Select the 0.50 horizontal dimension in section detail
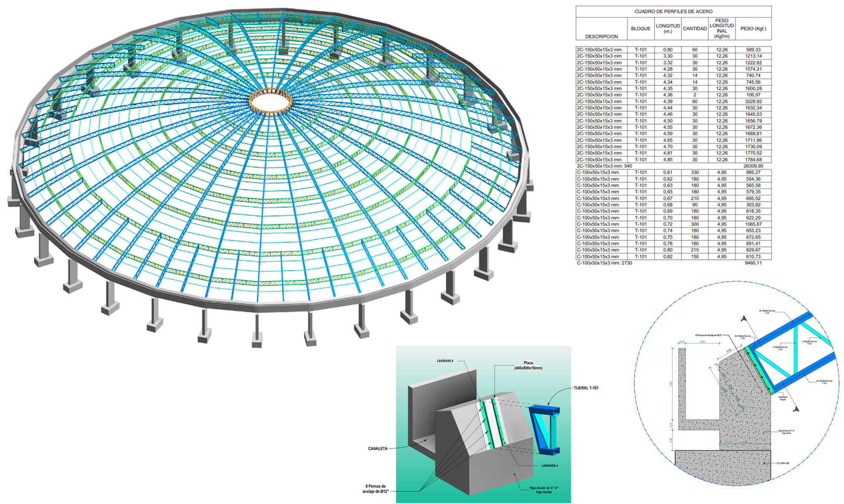Viewport: 844px width, 504px height. coord(702,342)
